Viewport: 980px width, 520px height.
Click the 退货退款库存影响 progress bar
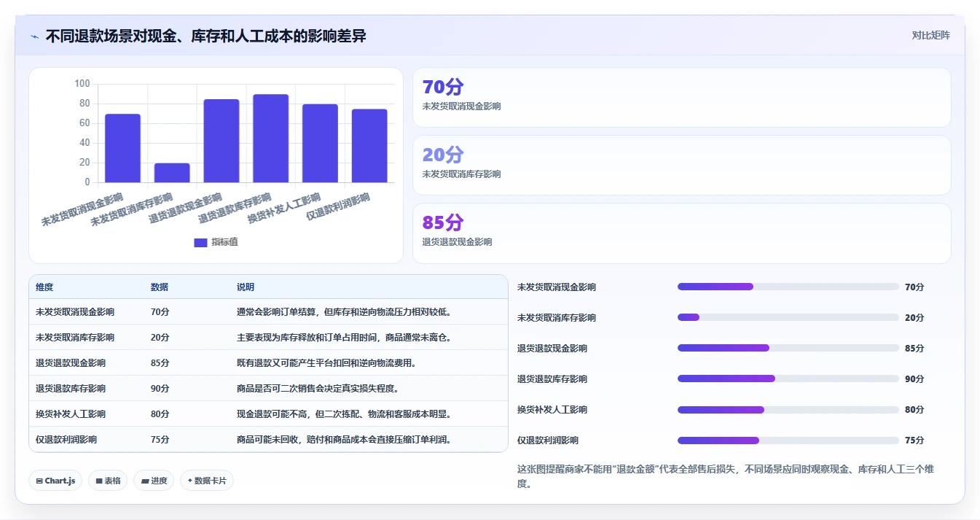click(x=788, y=379)
